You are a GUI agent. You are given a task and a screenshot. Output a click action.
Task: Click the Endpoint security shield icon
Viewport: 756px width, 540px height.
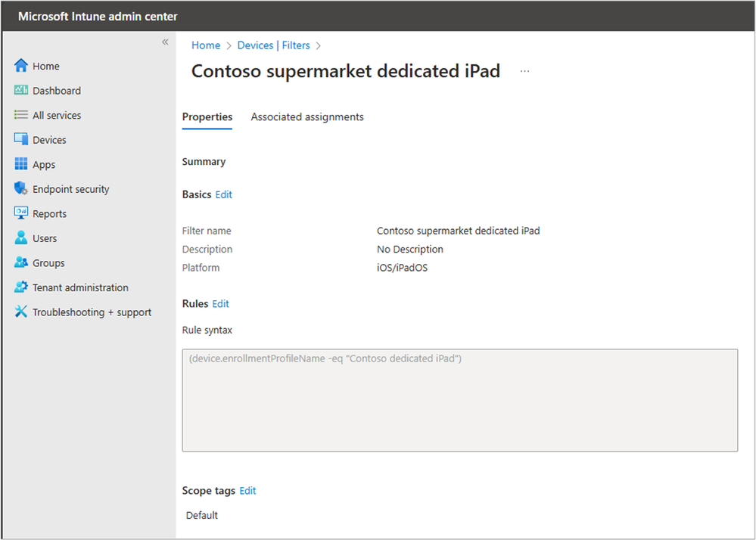21,189
